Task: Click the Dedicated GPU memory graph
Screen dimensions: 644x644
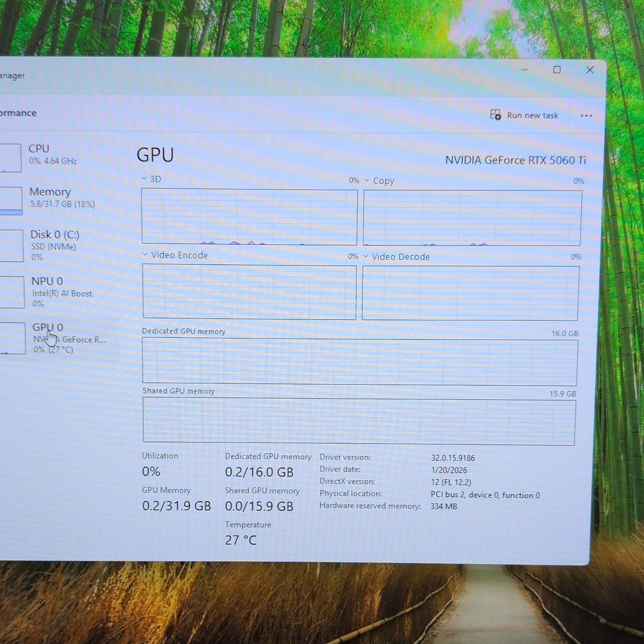Action: [x=360, y=361]
